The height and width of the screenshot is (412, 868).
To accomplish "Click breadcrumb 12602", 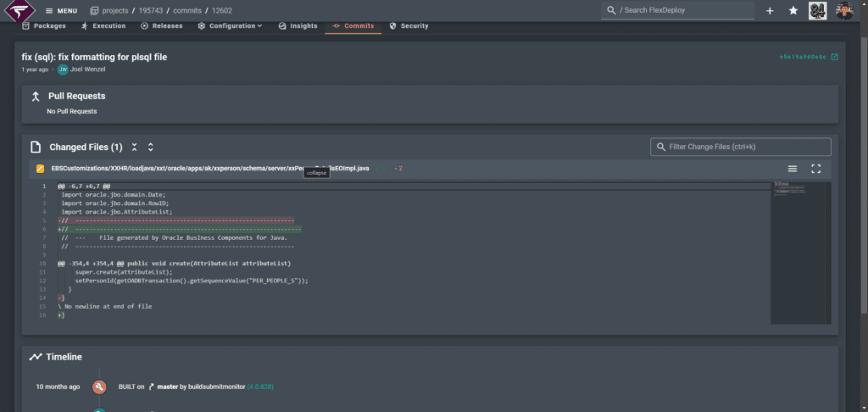I will [x=222, y=10].
